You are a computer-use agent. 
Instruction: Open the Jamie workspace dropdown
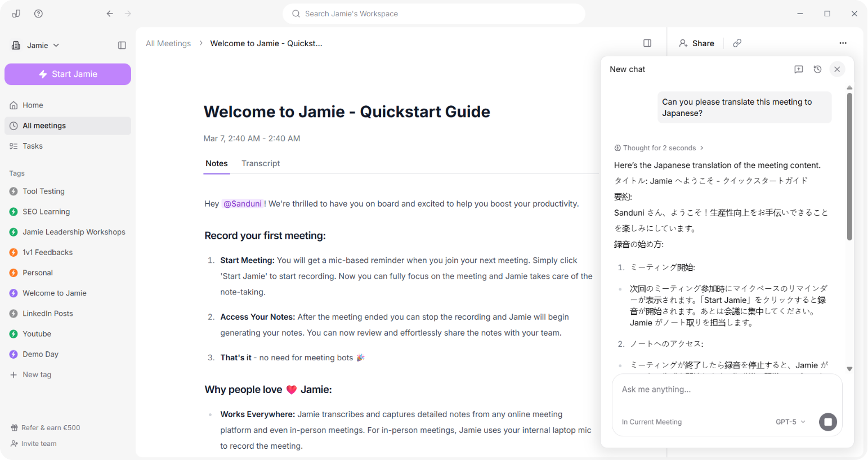point(35,45)
